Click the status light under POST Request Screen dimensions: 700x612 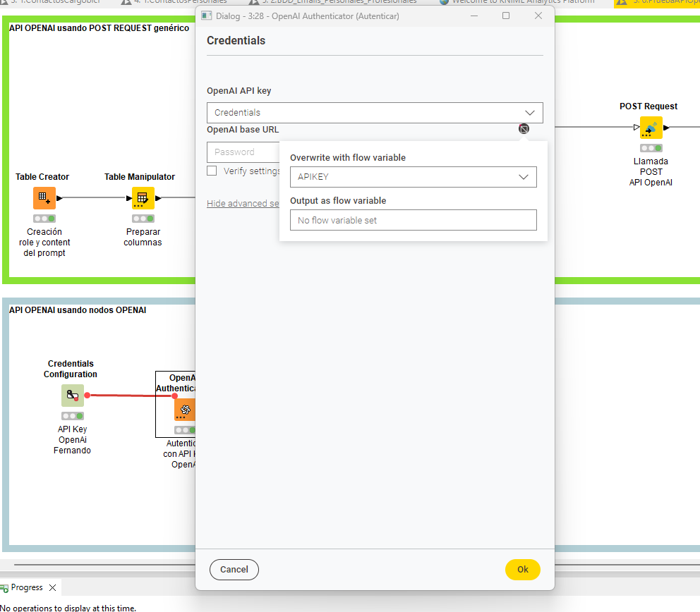[651, 148]
